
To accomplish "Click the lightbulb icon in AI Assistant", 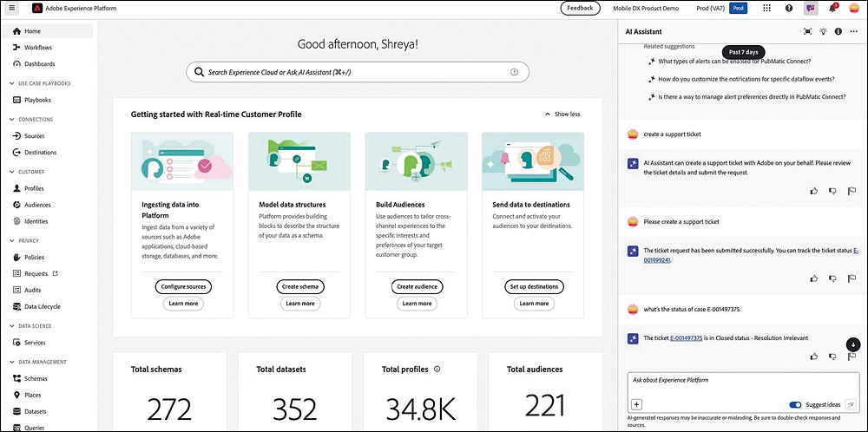I will pos(823,31).
